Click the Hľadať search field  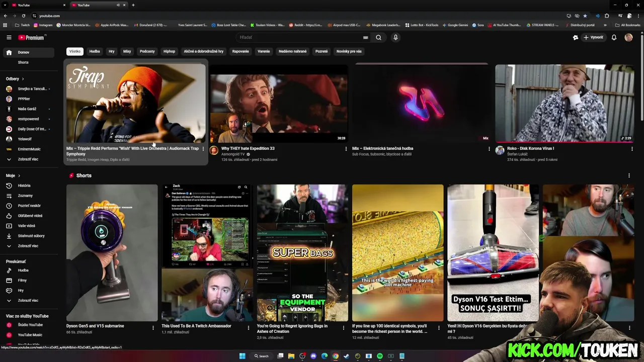[299, 37]
